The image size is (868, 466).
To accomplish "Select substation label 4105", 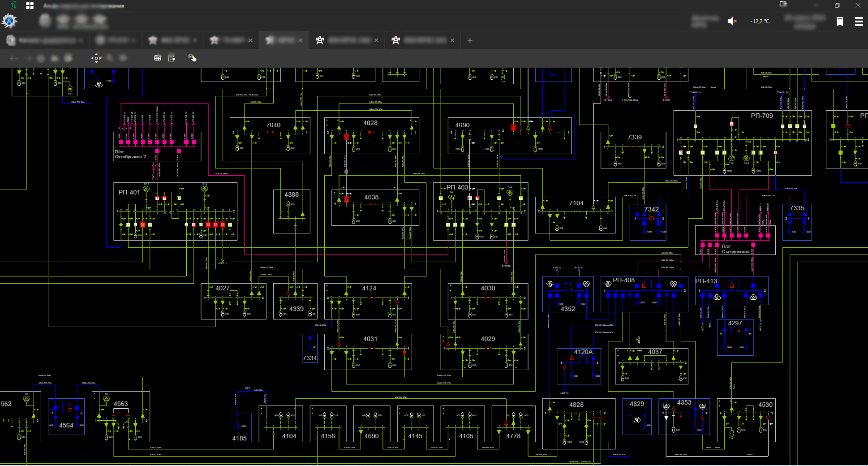I will tap(466, 436).
